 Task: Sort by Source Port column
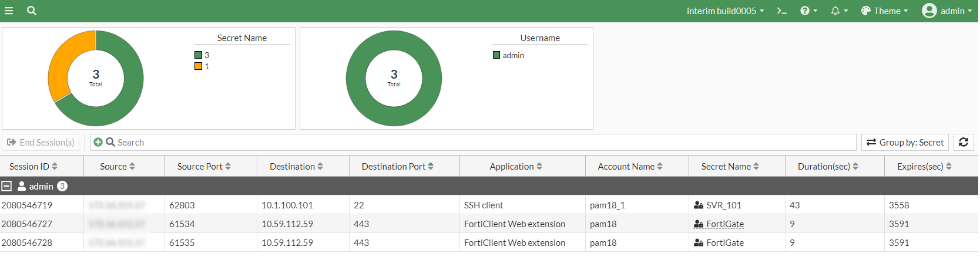pos(204,166)
